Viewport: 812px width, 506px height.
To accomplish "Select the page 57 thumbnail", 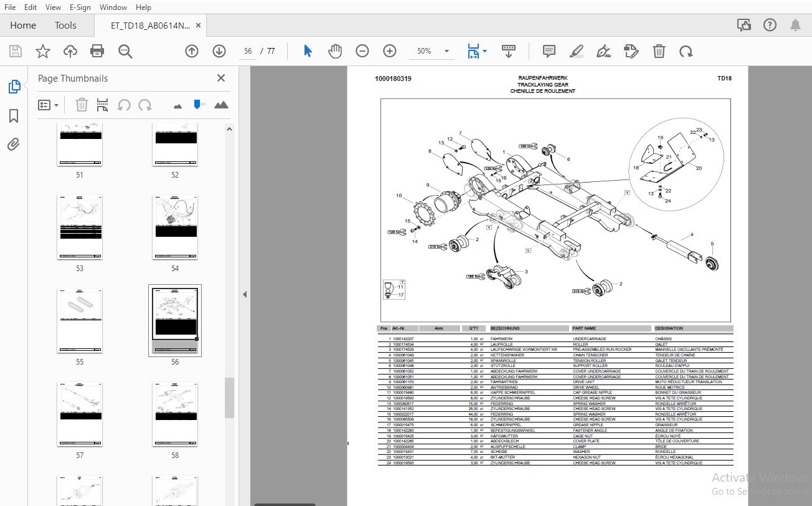I will 80,414.
